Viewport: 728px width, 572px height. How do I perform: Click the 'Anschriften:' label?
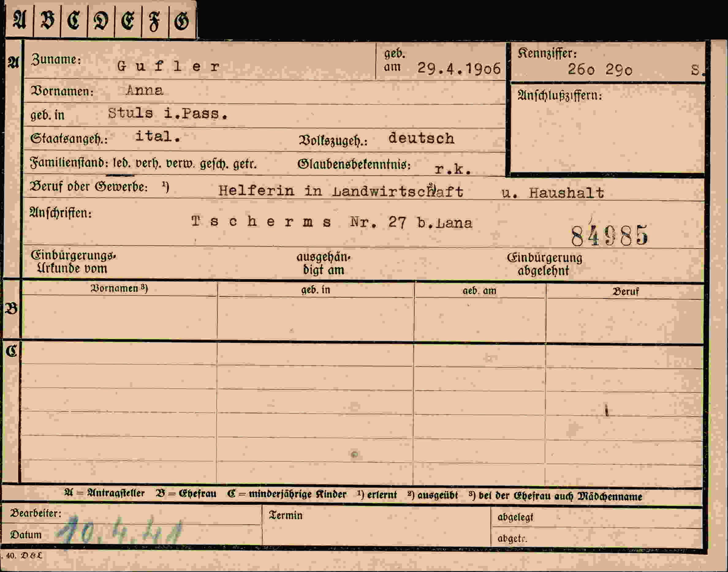click(x=61, y=213)
